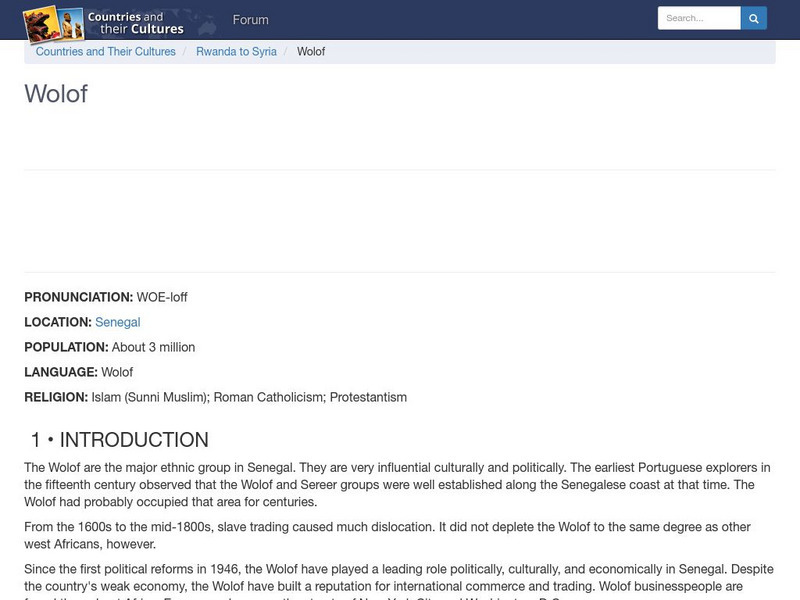800x600 pixels.
Task: Focus the Search input field
Action: click(x=699, y=18)
